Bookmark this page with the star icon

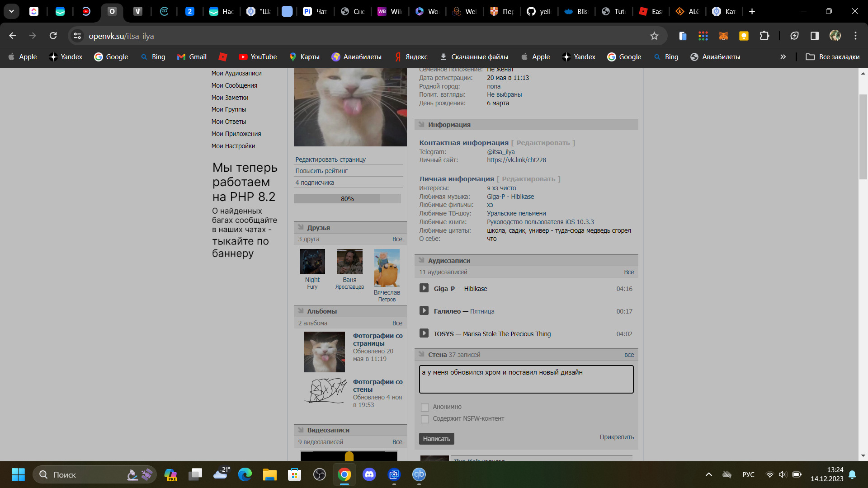point(654,36)
